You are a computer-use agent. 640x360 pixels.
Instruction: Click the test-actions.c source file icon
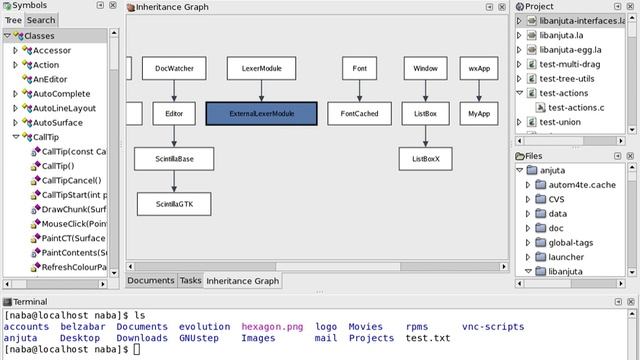click(540, 107)
